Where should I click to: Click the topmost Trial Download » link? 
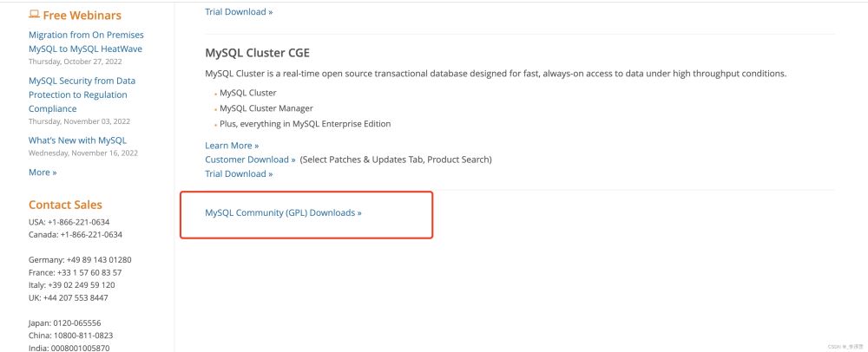[239, 12]
